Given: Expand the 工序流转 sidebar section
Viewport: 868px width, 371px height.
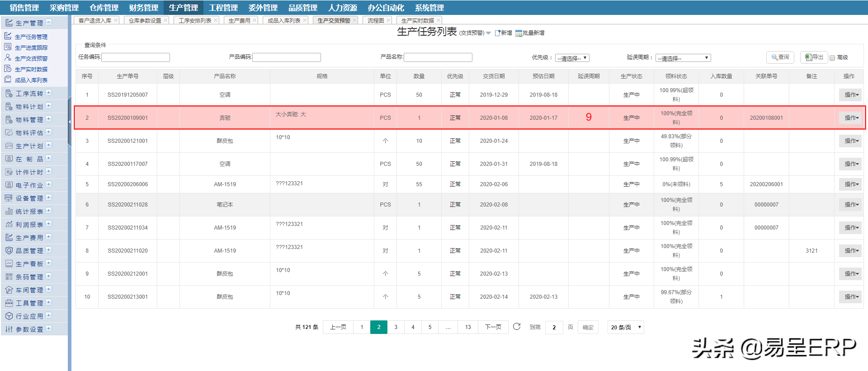Looking at the screenshot, I should 49,93.
